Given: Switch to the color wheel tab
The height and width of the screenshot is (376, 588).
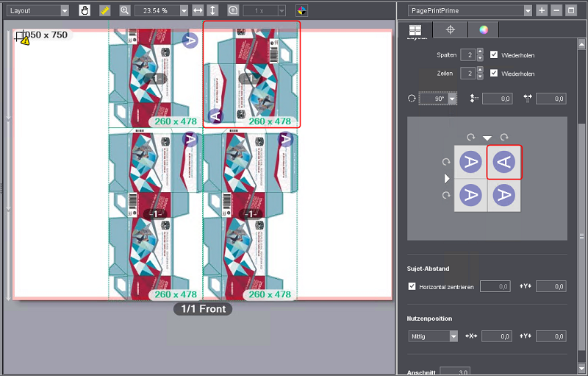Looking at the screenshot, I should pyautogui.click(x=484, y=29).
